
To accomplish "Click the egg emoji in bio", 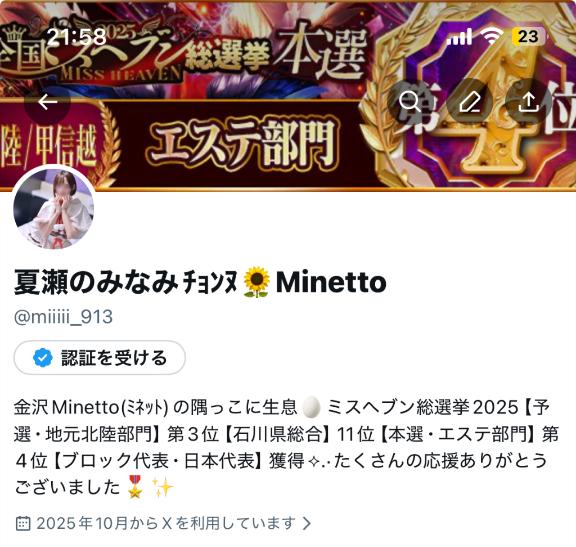I will pyautogui.click(x=311, y=407).
